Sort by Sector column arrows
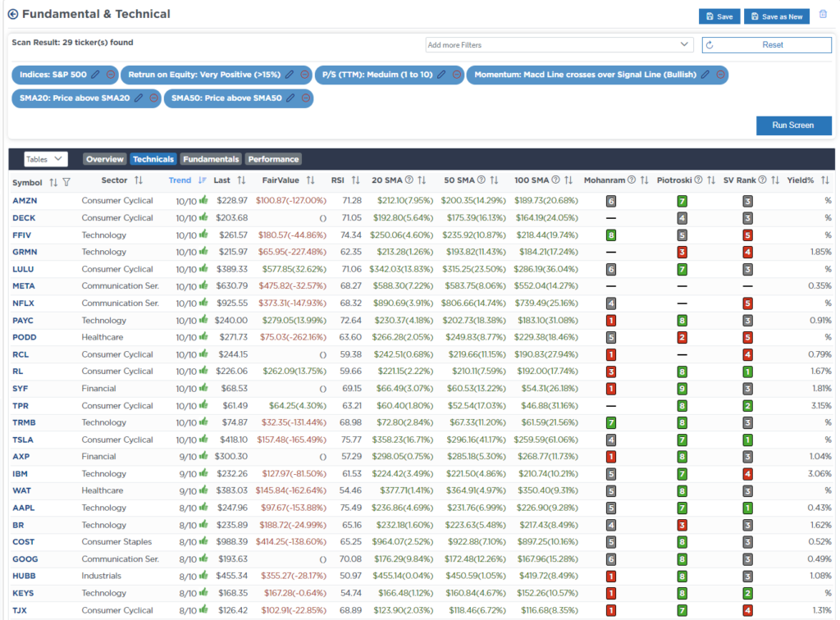 pyautogui.click(x=139, y=180)
